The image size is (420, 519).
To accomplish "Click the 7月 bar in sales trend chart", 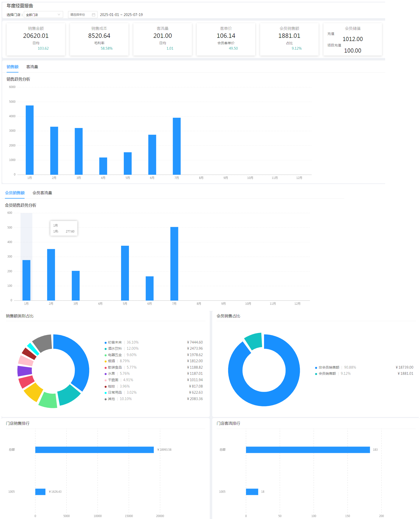I will [x=177, y=146].
